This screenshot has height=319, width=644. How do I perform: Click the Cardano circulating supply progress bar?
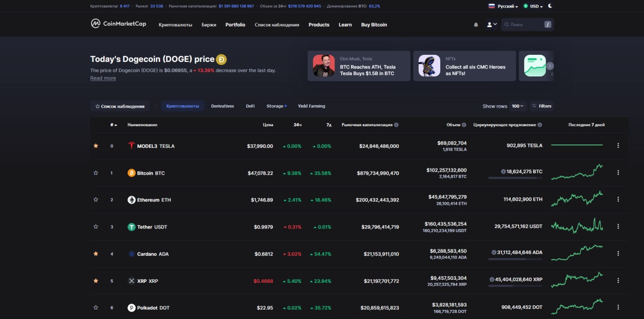515,259
